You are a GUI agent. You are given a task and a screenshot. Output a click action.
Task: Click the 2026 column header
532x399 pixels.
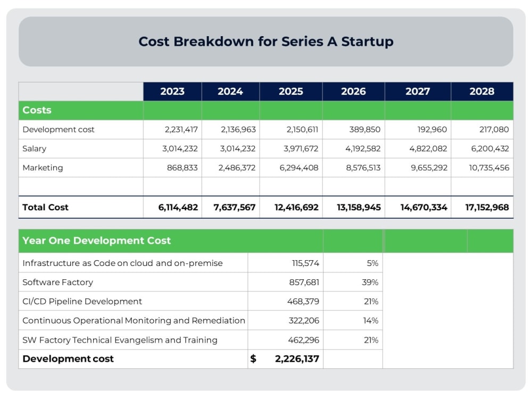(354, 91)
